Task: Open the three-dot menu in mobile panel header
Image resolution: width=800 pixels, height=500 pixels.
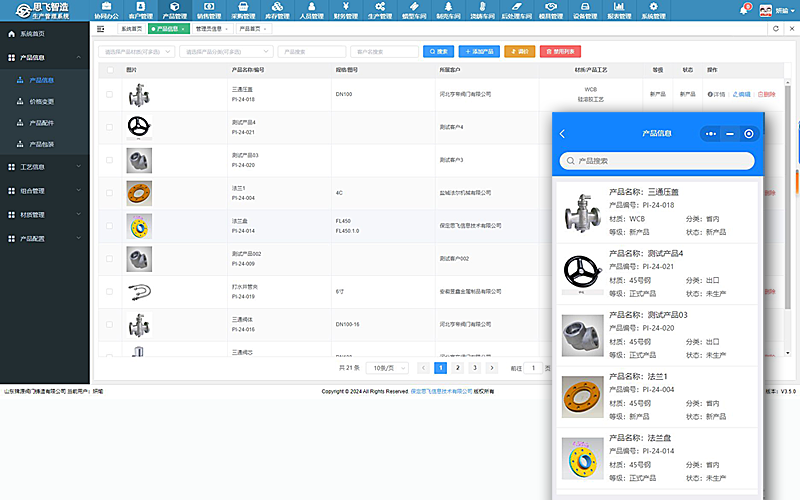Action: (x=711, y=133)
